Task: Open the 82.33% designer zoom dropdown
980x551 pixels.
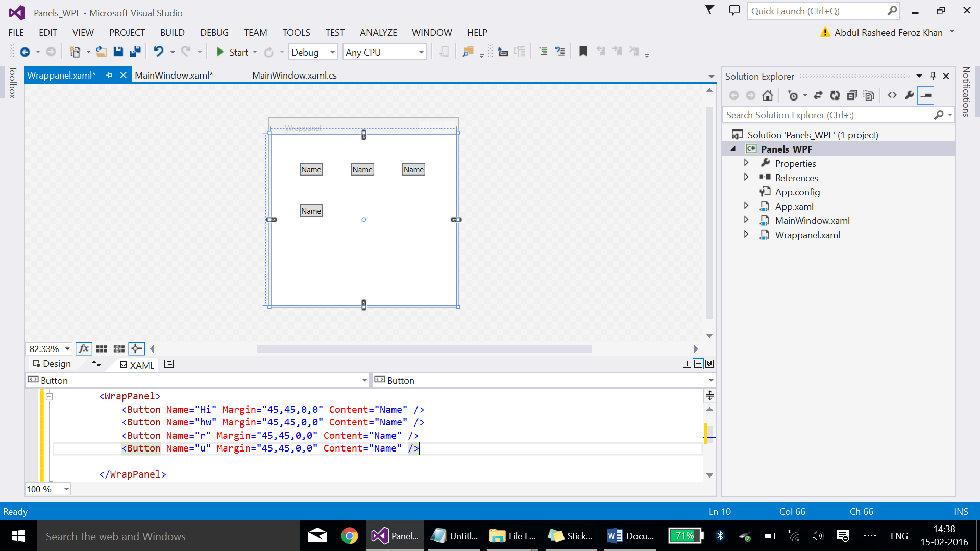Action: coord(67,349)
